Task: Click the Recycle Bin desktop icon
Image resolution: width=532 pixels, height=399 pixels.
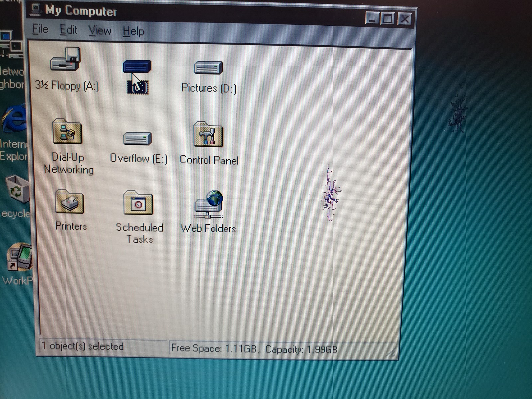Action: [x=17, y=189]
